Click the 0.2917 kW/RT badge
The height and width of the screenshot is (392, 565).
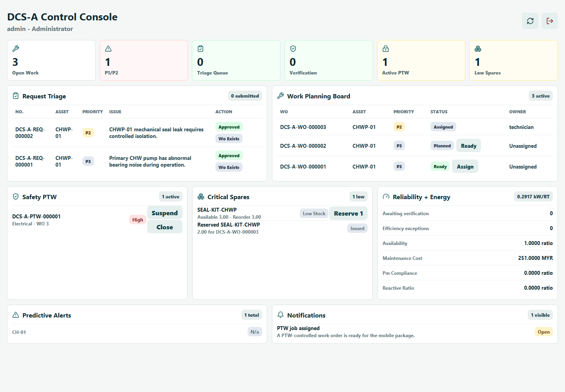[533, 197]
